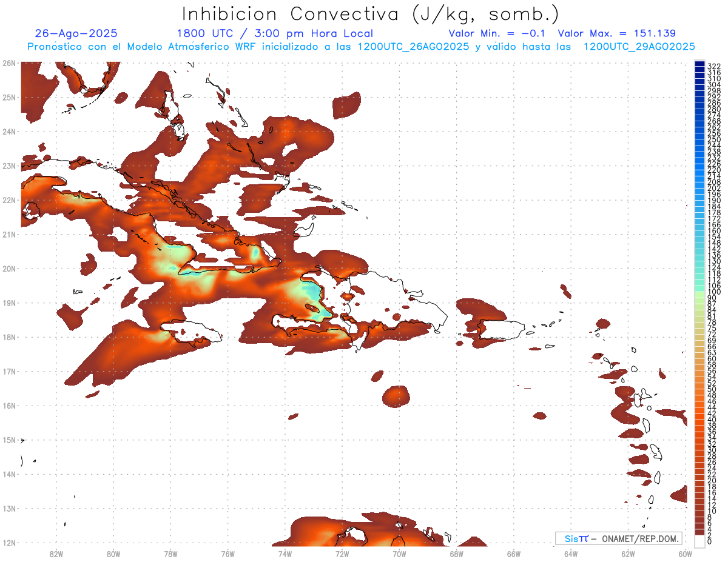Click the Puerto Rico island outline on the map
Screen dimensions: 728x562
pyautogui.click(x=502, y=330)
